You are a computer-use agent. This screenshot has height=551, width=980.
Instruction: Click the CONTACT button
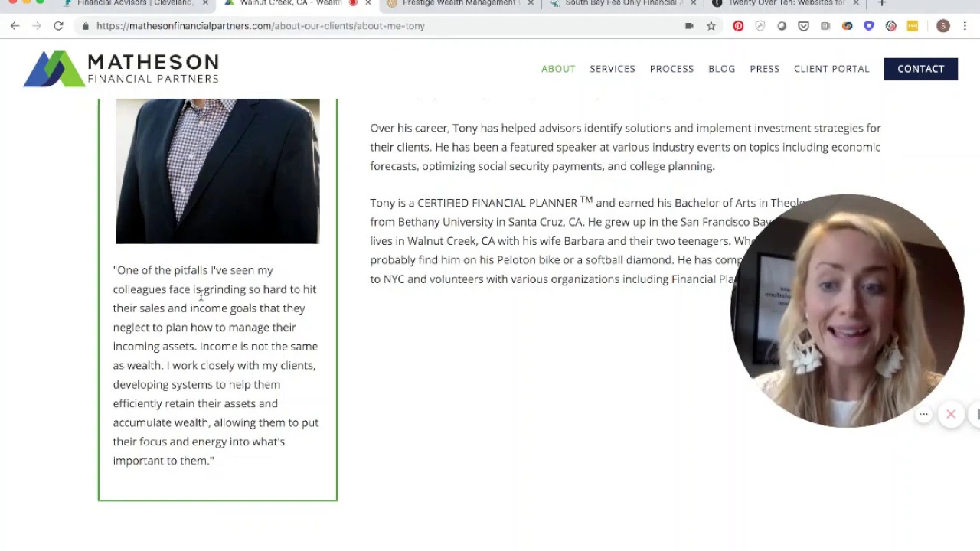(920, 69)
